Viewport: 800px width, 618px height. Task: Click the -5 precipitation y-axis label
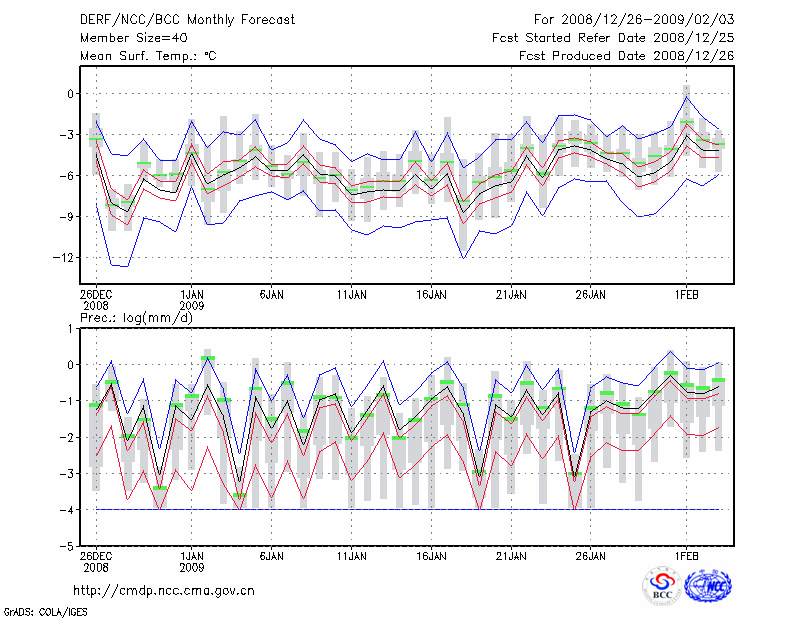point(68,546)
